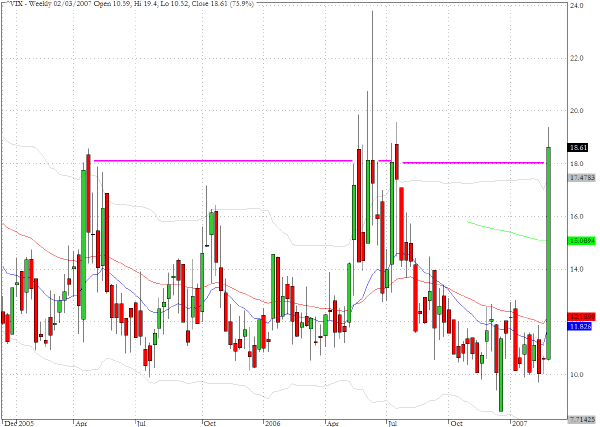Click the 2006 date axis label
This screenshot has width=600, height=427.
[274, 423]
